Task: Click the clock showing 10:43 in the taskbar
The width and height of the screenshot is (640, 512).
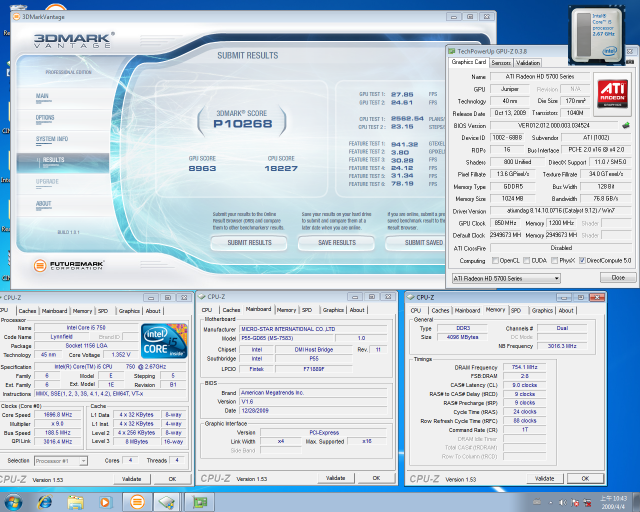Action: point(613,502)
